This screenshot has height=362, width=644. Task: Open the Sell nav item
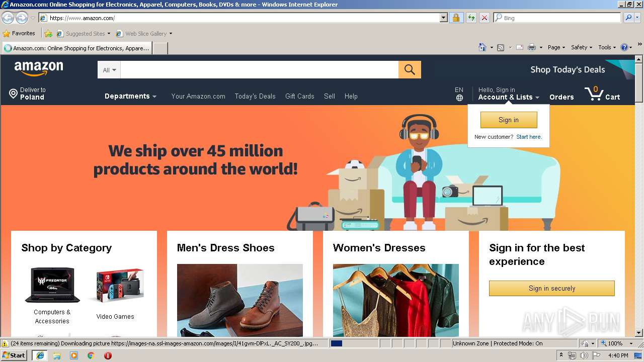(x=330, y=96)
